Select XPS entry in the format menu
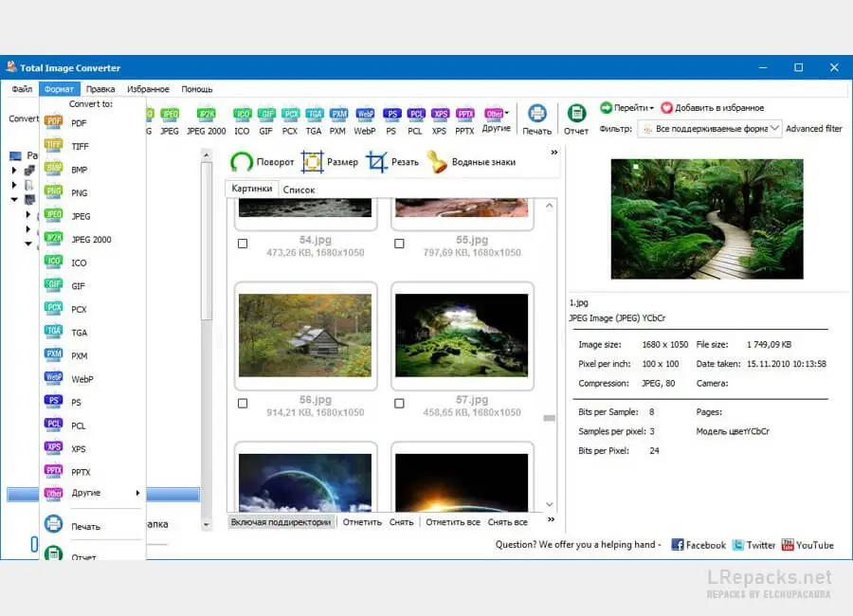853x616 pixels. coord(93,449)
